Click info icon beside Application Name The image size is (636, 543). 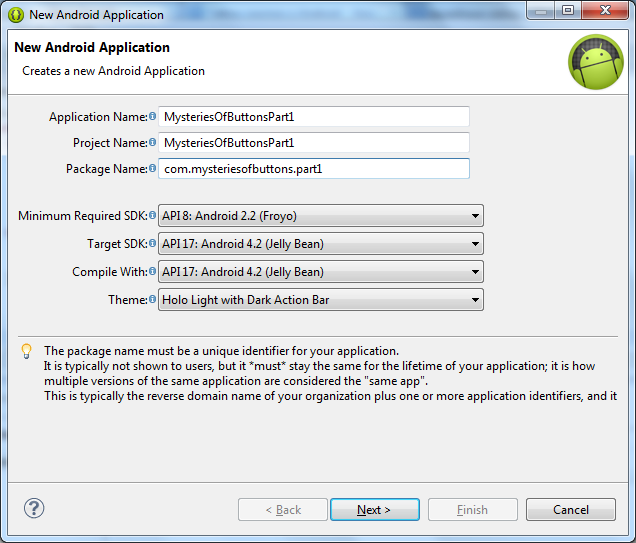point(153,117)
